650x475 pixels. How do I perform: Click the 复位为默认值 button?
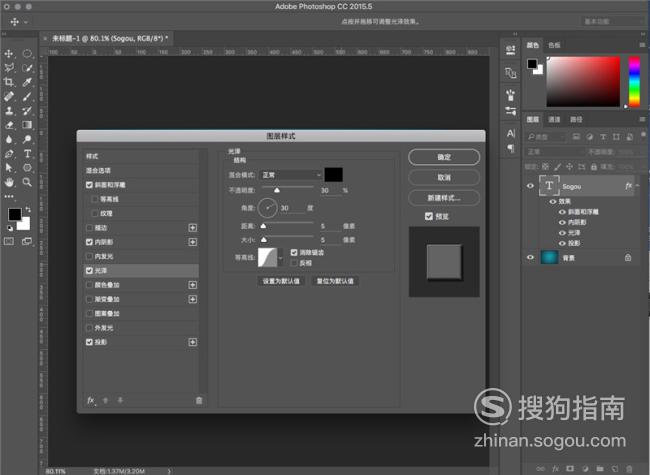pyautogui.click(x=335, y=281)
